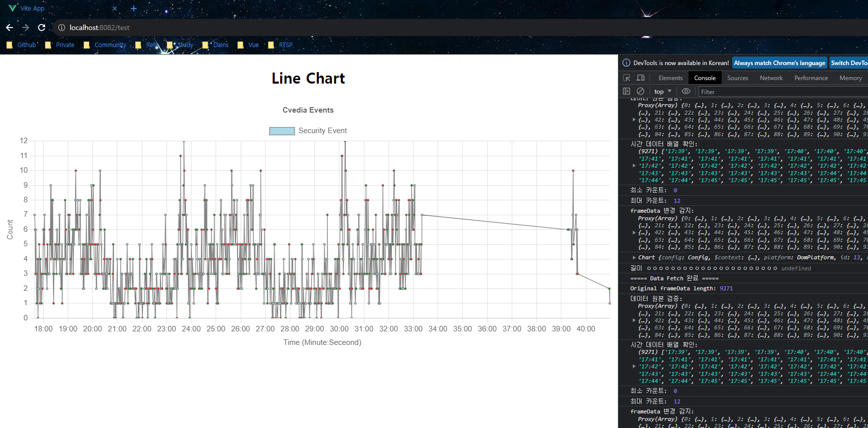This screenshot has height=428, width=868.
Task: Select the Vite App tab
Action: point(63,9)
